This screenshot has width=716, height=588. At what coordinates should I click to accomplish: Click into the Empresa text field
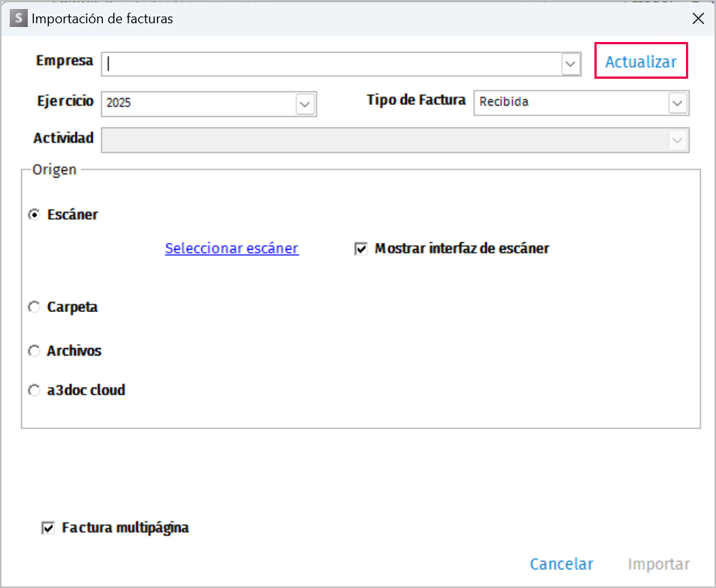pyautogui.click(x=330, y=64)
